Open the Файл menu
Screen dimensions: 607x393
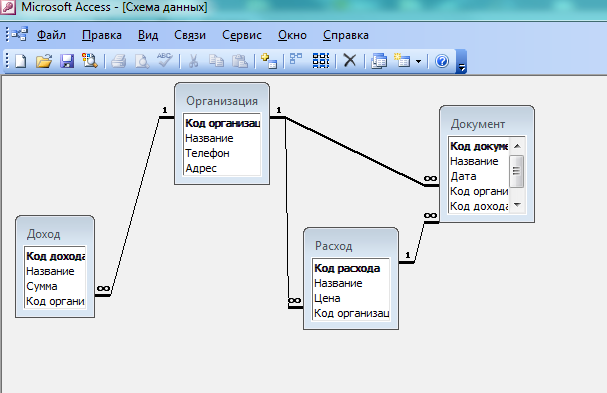[51, 35]
